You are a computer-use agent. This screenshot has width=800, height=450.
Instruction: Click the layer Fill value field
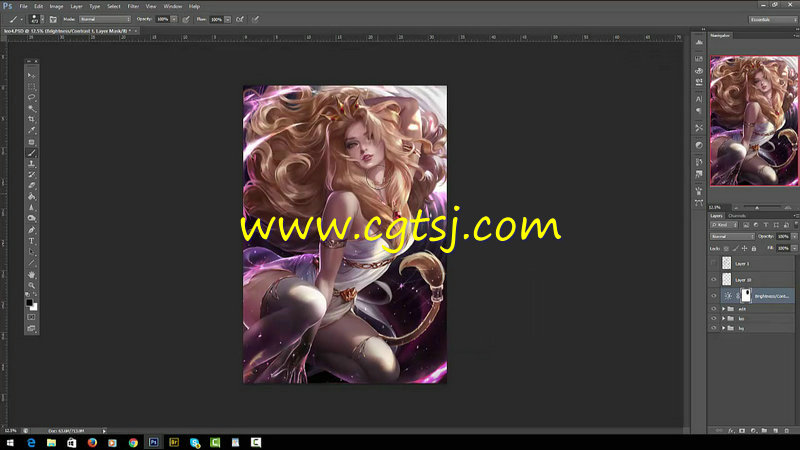(x=783, y=248)
